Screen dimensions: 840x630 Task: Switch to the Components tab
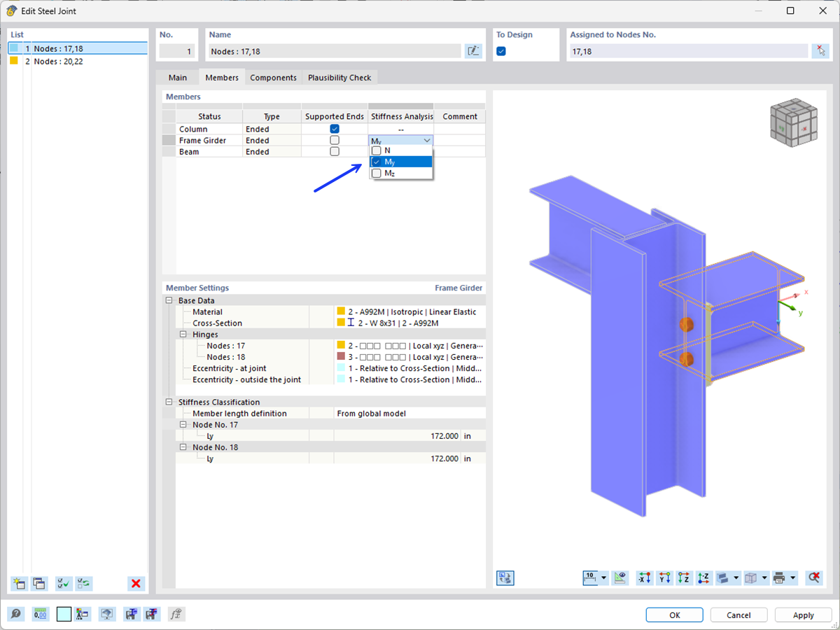pos(273,77)
